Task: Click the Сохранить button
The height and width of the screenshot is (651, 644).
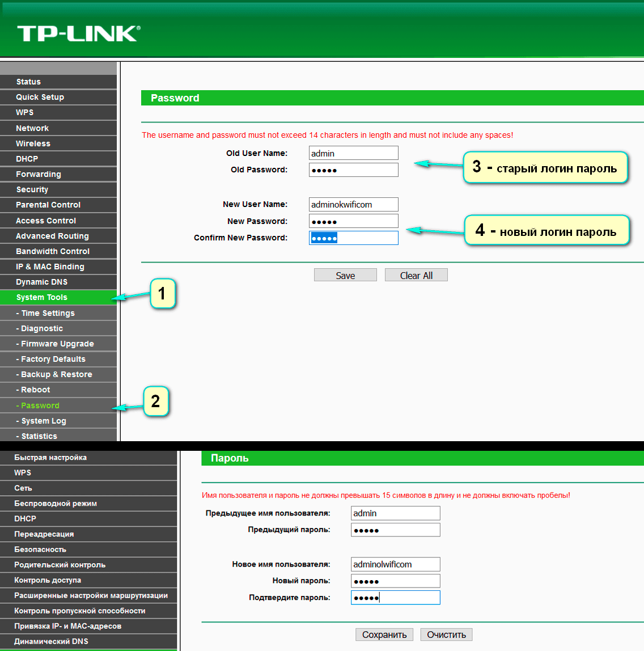Action: tap(384, 635)
